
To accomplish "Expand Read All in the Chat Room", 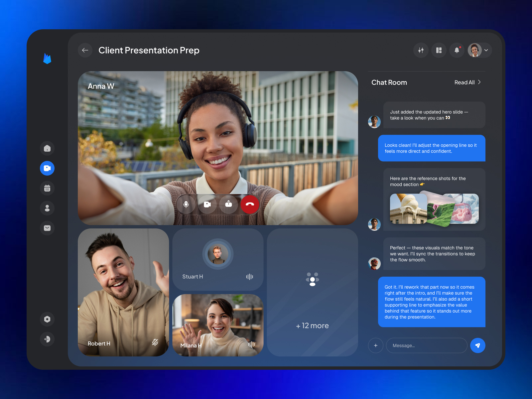I will click(x=467, y=82).
